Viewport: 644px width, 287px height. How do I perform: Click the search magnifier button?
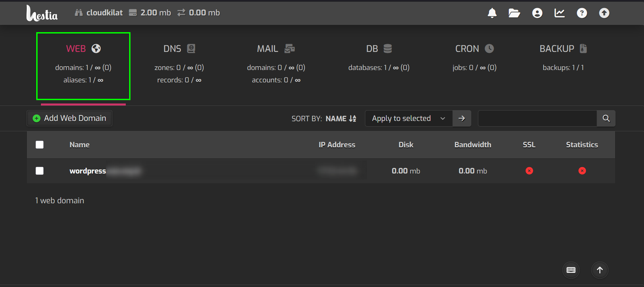(606, 118)
